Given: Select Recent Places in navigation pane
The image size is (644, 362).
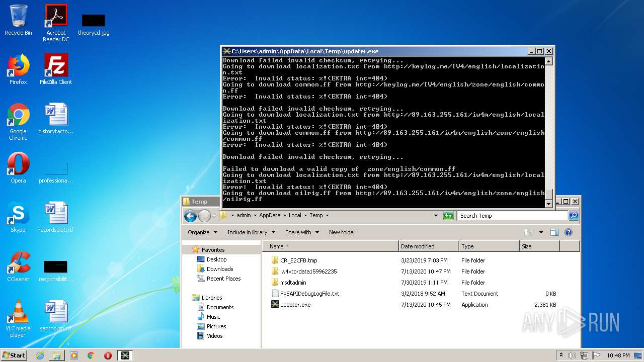Looking at the screenshot, I should (223, 279).
